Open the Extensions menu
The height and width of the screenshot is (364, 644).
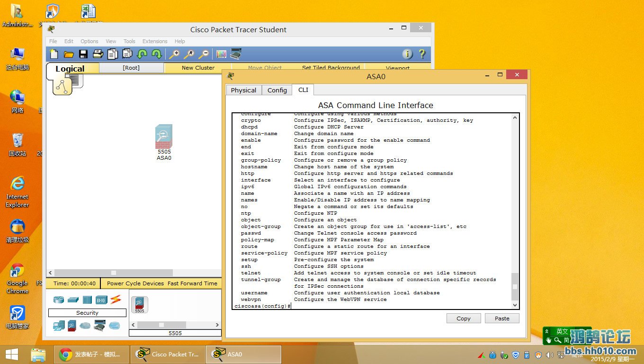[x=155, y=41]
